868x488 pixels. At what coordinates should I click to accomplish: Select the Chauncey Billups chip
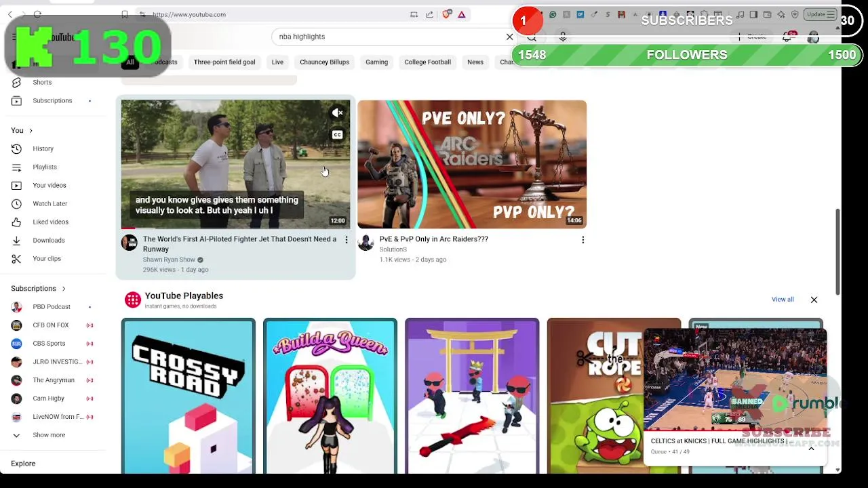[324, 62]
